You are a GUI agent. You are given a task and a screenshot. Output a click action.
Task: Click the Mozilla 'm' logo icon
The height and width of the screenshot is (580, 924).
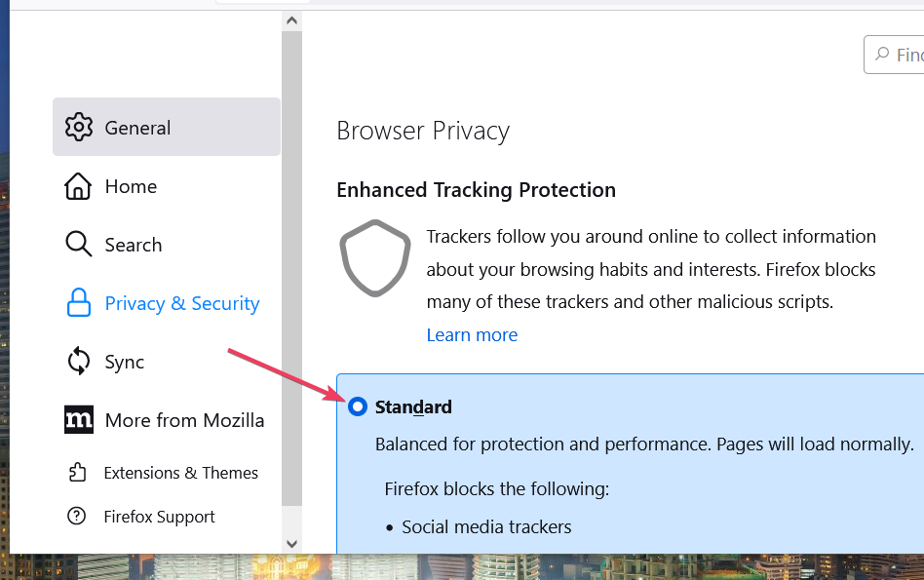[x=78, y=420]
